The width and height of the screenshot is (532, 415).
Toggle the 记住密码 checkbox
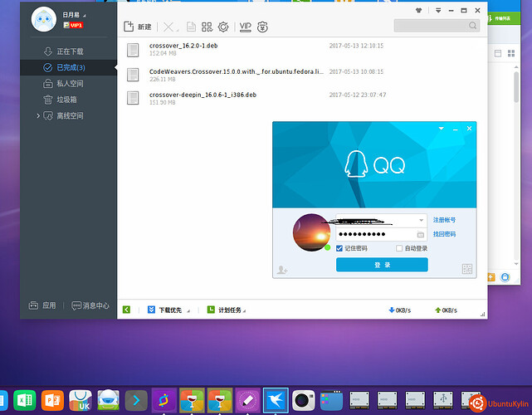point(339,248)
